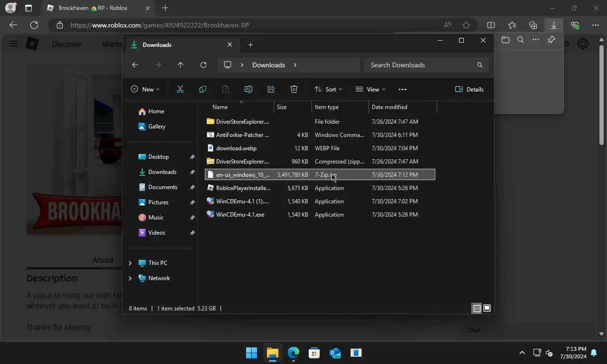Click the Share icon in Explorer toolbar
This screenshot has height=364, width=607.
[x=271, y=89]
